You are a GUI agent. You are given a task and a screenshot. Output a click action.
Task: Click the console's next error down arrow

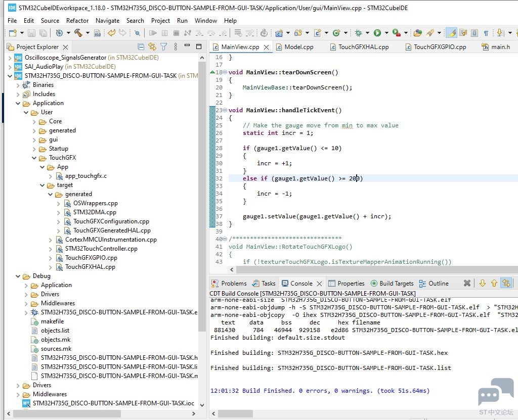click(482, 283)
